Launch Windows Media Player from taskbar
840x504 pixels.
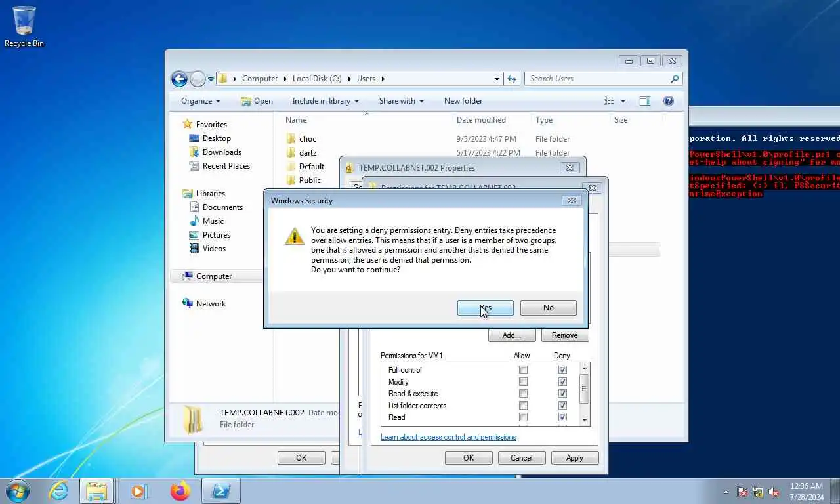coord(138,491)
